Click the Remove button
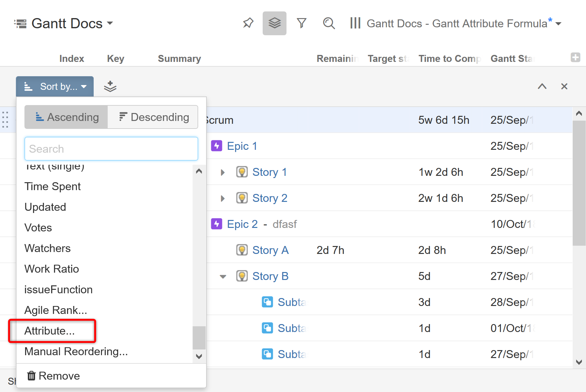 point(53,376)
